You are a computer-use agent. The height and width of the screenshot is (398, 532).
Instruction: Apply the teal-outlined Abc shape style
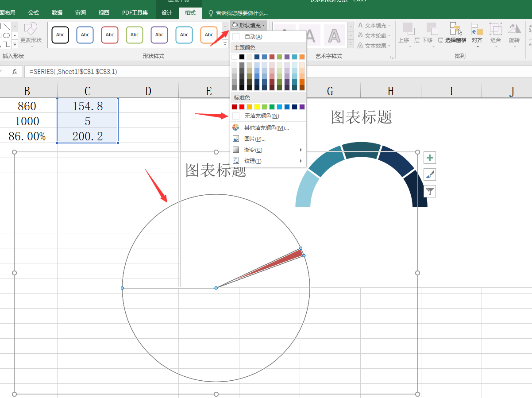184,35
